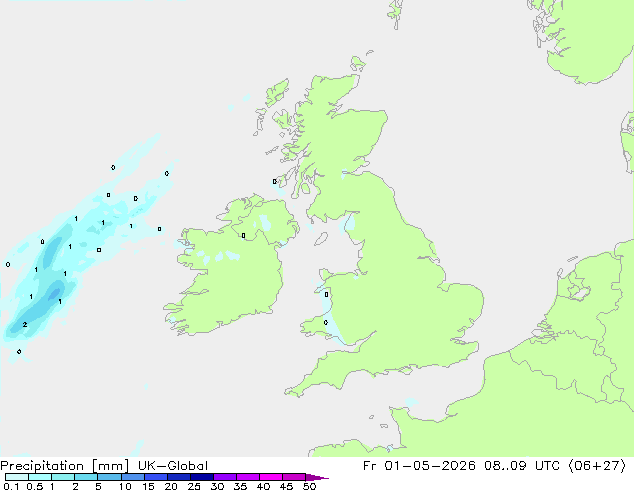The image size is (634, 490).
Task: Click the "(06+27)" forecast run text
Action: (597, 466)
